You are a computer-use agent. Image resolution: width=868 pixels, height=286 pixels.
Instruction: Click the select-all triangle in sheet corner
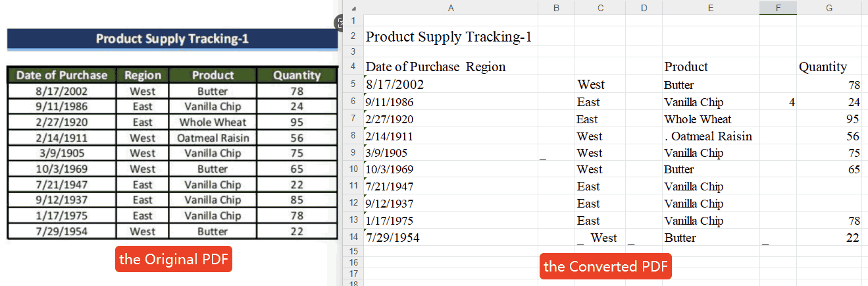pos(354,9)
